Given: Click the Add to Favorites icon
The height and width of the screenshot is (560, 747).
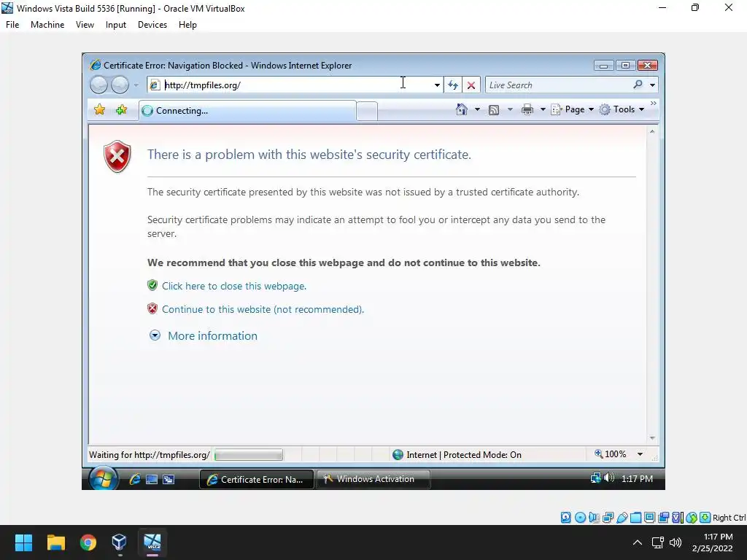Looking at the screenshot, I should tap(122, 110).
